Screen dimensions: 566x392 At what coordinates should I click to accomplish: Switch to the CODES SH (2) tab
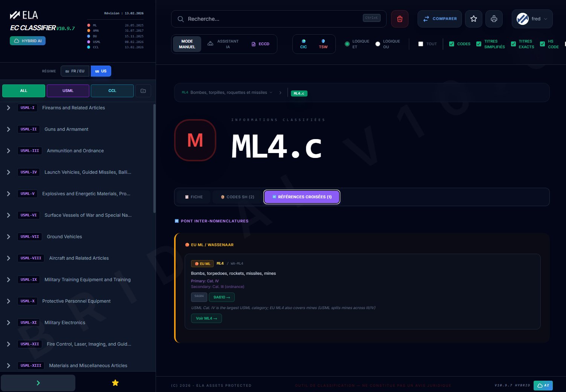(x=237, y=197)
